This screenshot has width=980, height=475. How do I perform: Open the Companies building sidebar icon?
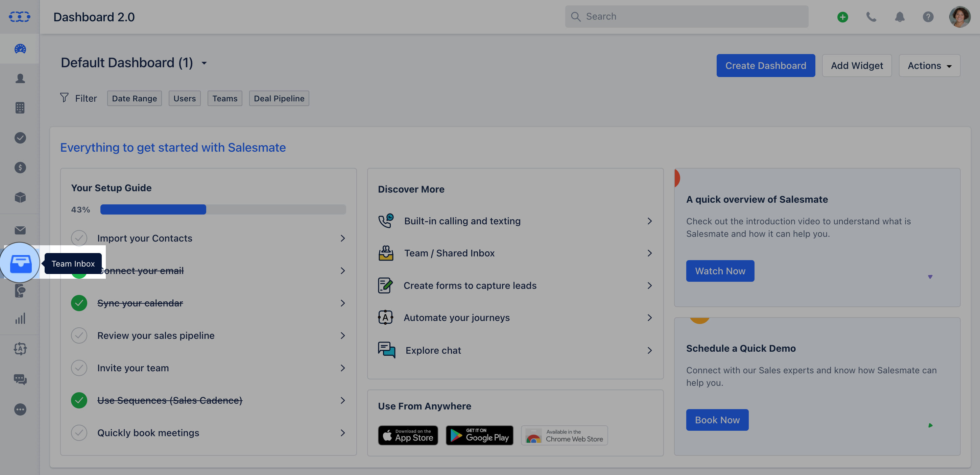click(x=20, y=108)
